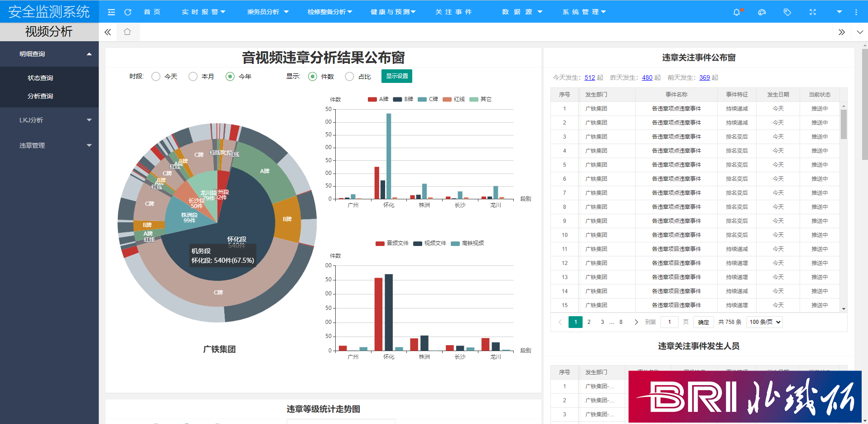Toggle fullscreen with the expand icon
The width and height of the screenshot is (868, 424).
[x=813, y=12]
